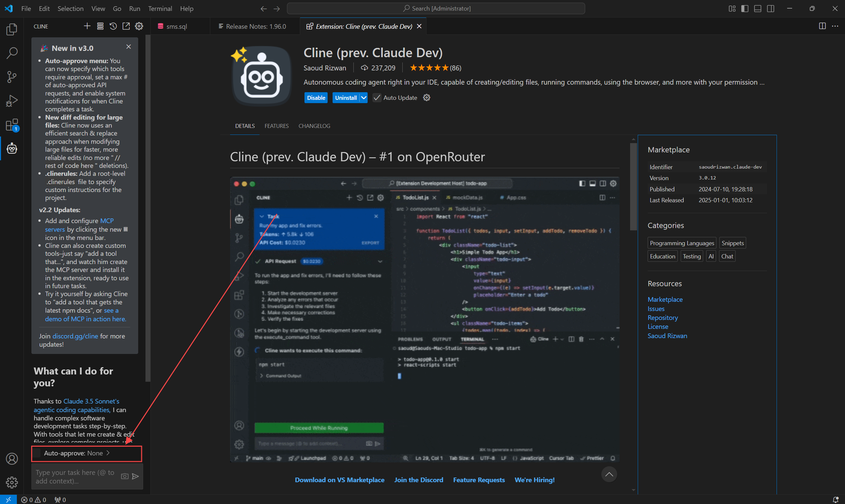Start a new Cline task with plus icon
The image size is (845, 504).
pos(87,26)
